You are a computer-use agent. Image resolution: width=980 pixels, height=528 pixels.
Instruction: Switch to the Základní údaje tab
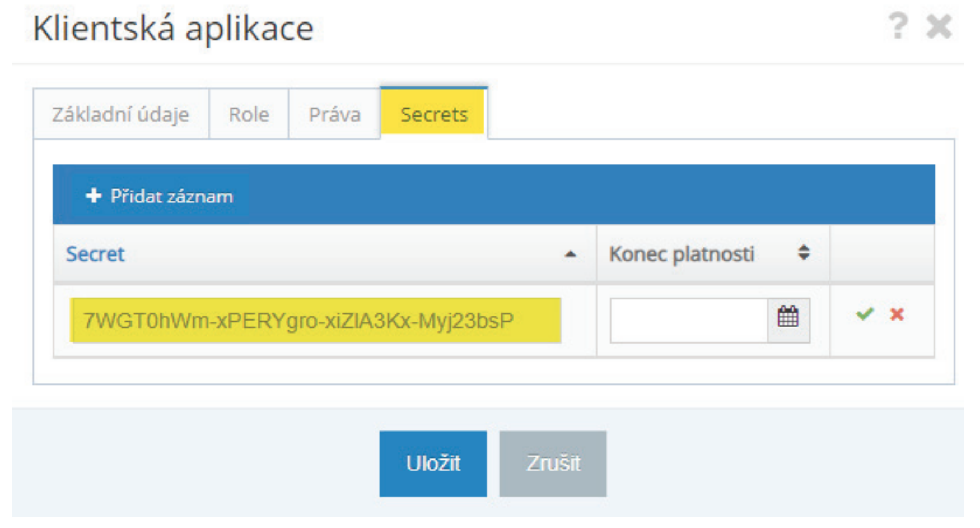click(120, 114)
